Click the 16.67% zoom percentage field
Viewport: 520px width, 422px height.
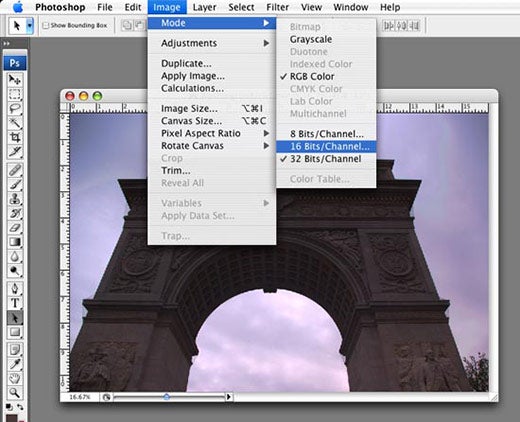(x=80, y=397)
